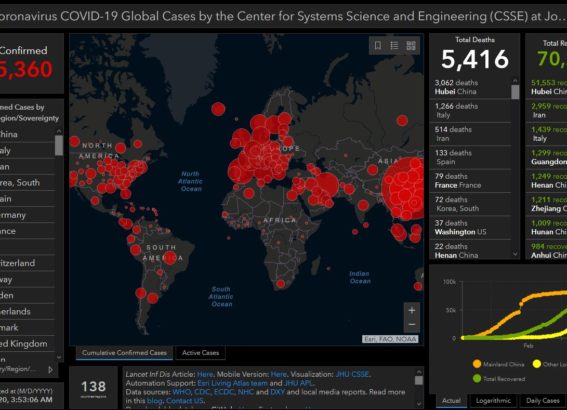Image resolution: width=567 pixels, height=410 pixels.
Task: Select China in the country list
Action: [x=27, y=134]
